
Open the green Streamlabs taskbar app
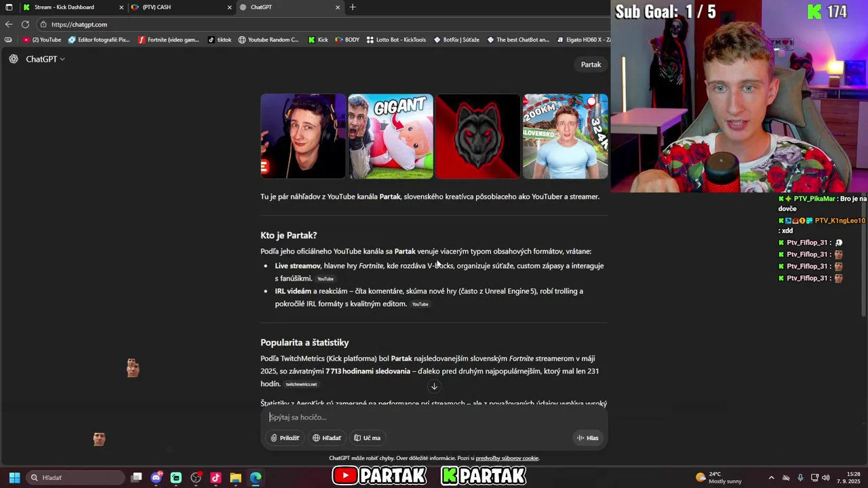(176, 478)
